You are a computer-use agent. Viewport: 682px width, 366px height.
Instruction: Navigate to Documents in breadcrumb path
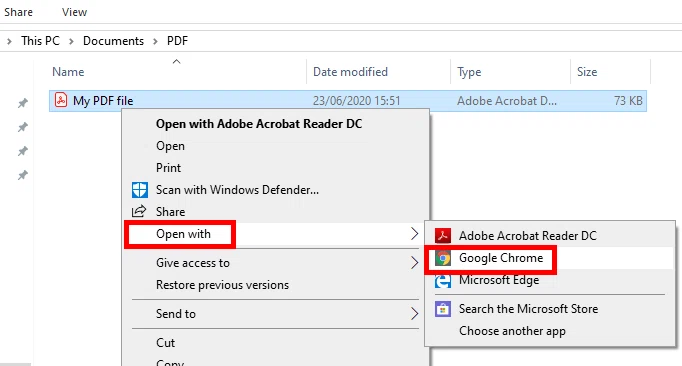(114, 41)
